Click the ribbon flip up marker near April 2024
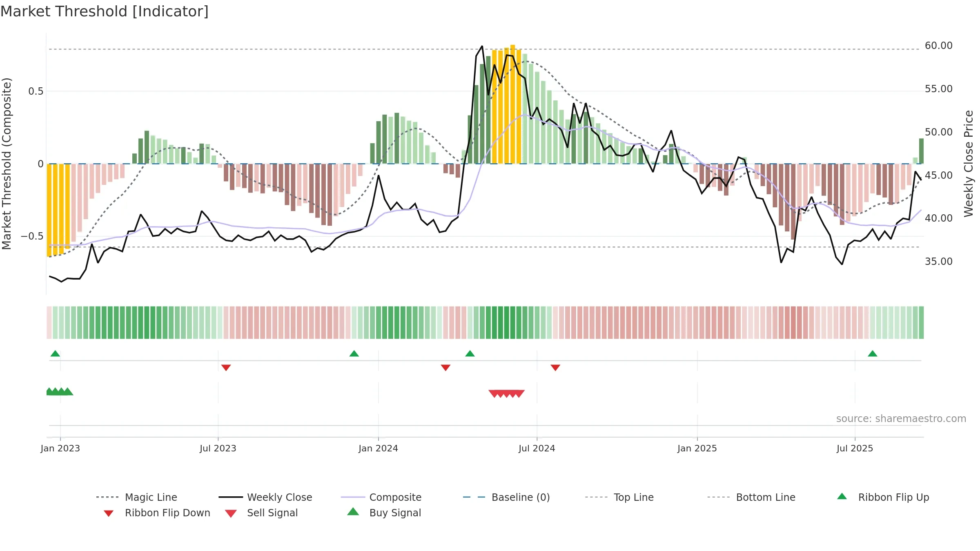Image resolution: width=980 pixels, height=551 pixels. point(470,353)
